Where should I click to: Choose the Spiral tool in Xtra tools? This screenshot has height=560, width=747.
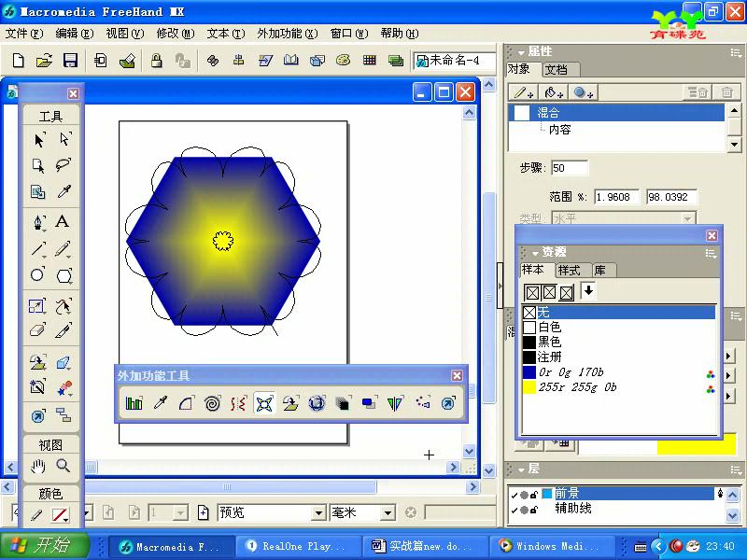212,404
